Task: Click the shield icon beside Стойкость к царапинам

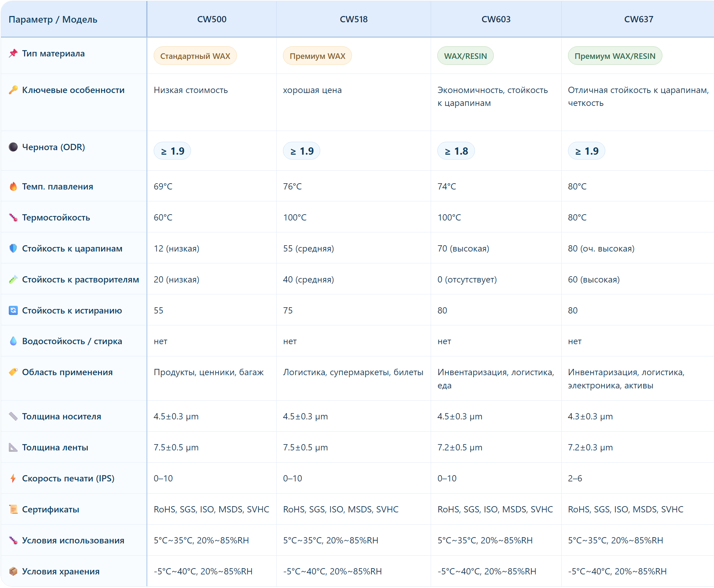Action: tap(13, 248)
